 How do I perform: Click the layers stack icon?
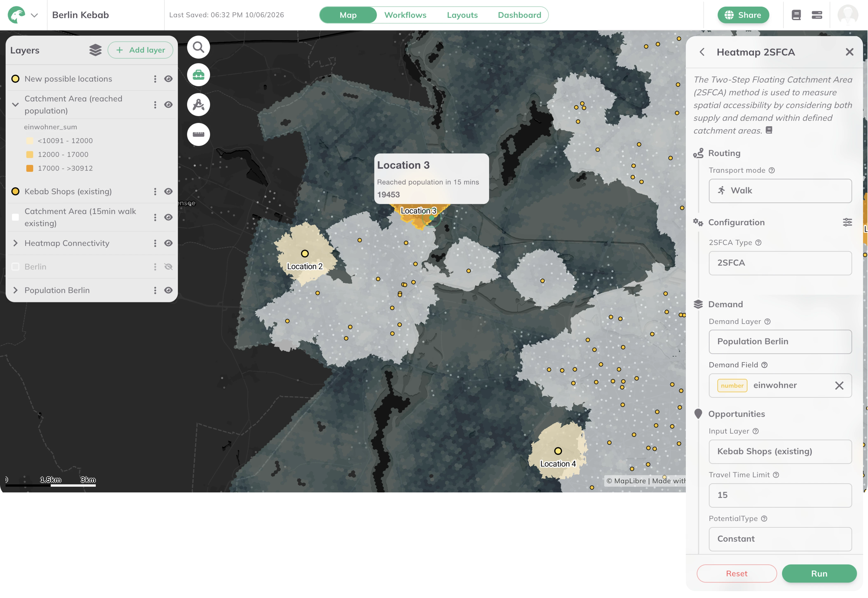click(x=95, y=50)
